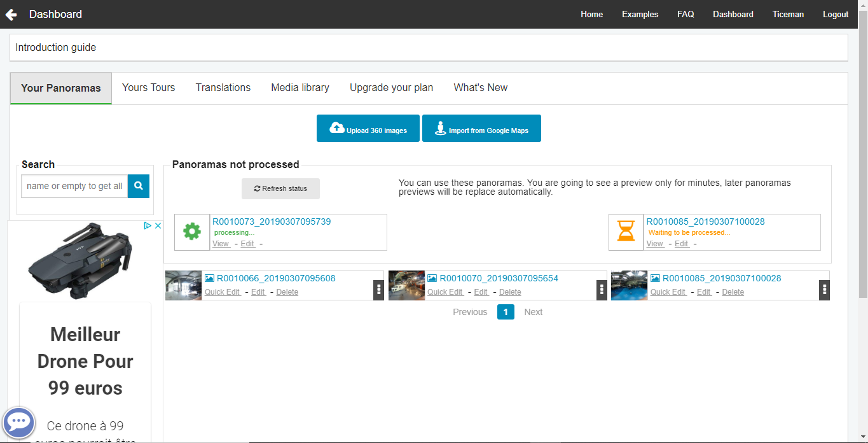The width and height of the screenshot is (868, 443).
Task: Go to FAQ in top navigation
Action: click(x=685, y=14)
